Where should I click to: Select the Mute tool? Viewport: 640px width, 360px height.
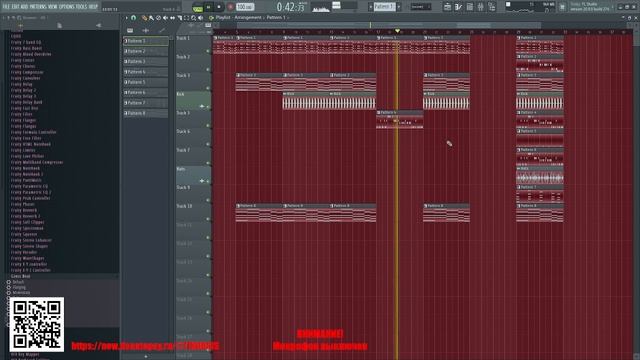coord(165,18)
